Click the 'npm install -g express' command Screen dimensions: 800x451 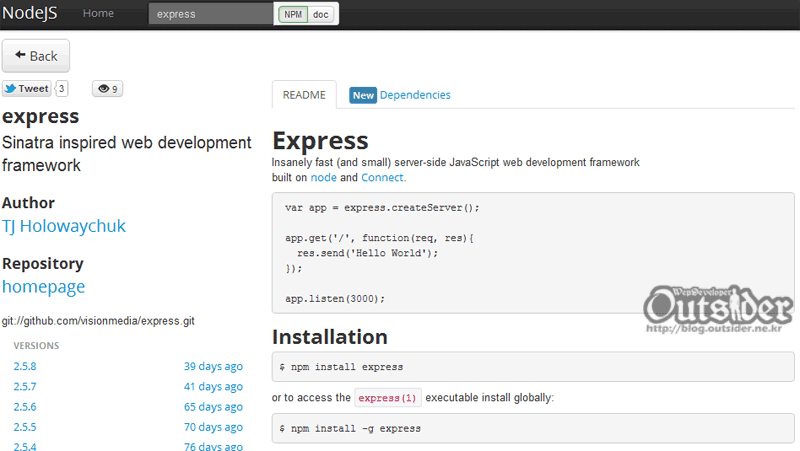[x=533, y=429]
